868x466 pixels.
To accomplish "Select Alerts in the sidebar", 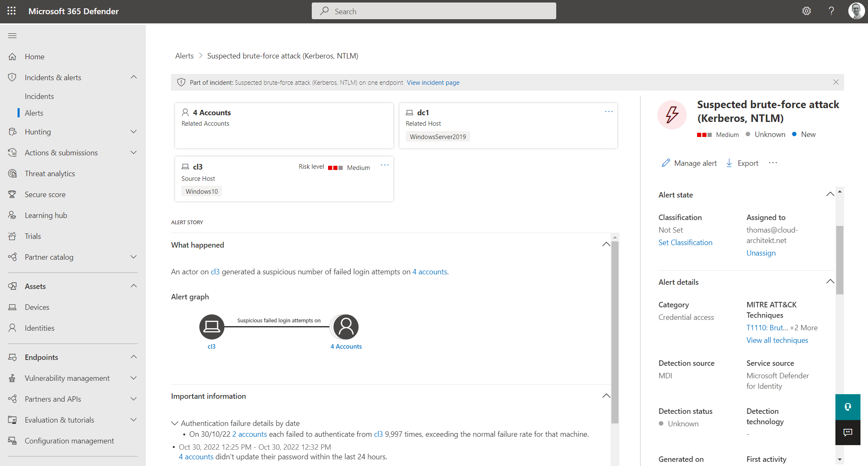I will 34,113.
